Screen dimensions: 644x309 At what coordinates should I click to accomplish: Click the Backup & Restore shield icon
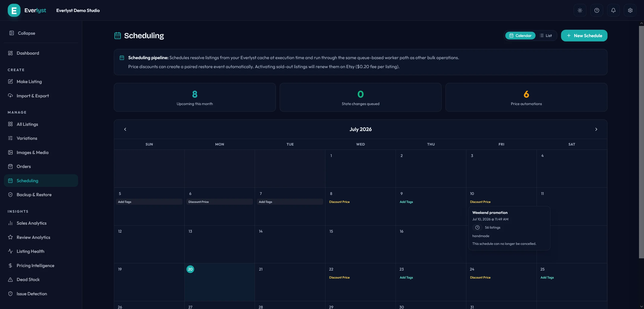point(10,194)
